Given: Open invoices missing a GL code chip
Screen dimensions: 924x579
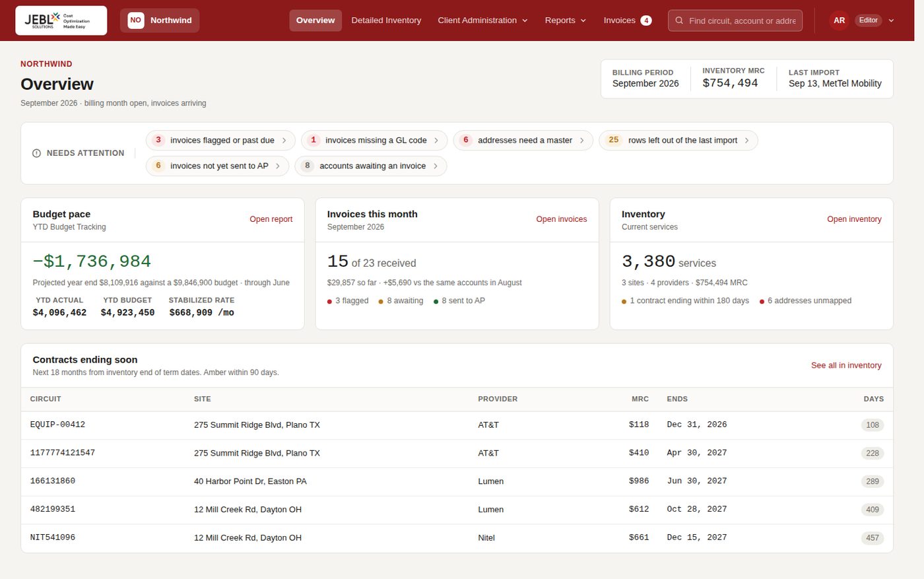Looking at the screenshot, I should [374, 140].
